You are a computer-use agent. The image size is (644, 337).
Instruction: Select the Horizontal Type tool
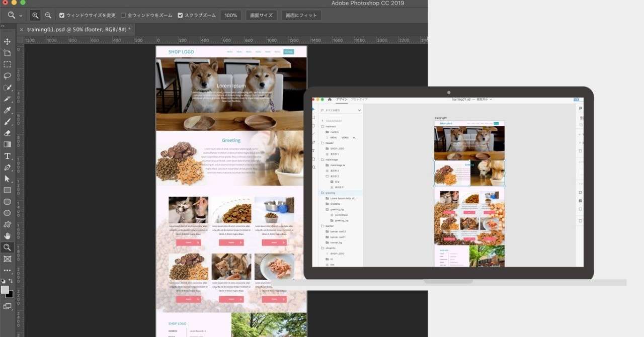(7, 156)
